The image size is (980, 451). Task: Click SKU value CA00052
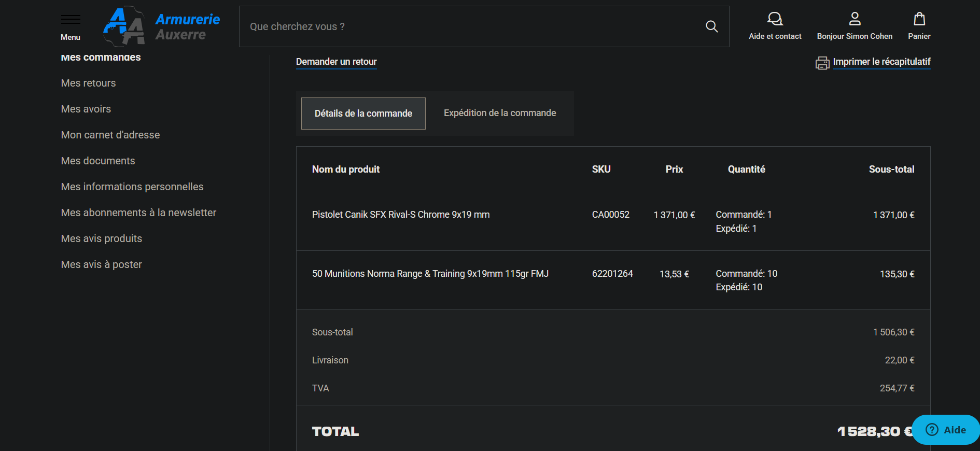pyautogui.click(x=611, y=215)
